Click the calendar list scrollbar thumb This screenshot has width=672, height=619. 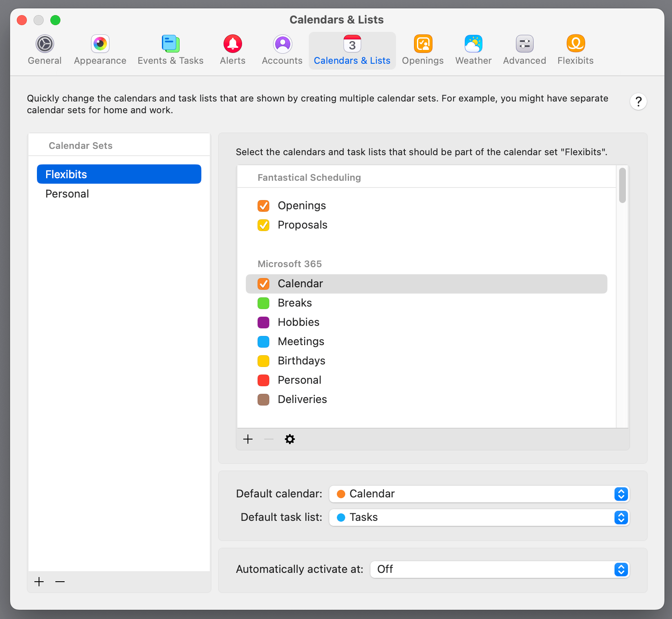click(623, 185)
